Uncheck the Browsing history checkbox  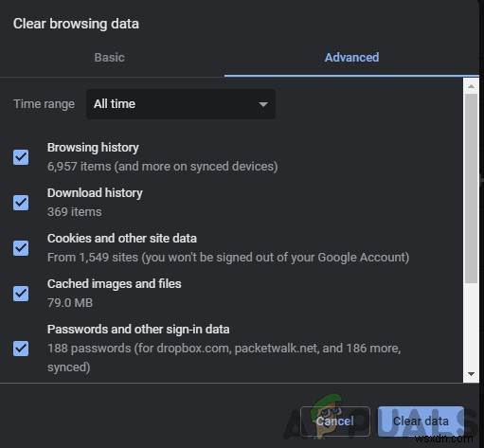tap(21, 157)
